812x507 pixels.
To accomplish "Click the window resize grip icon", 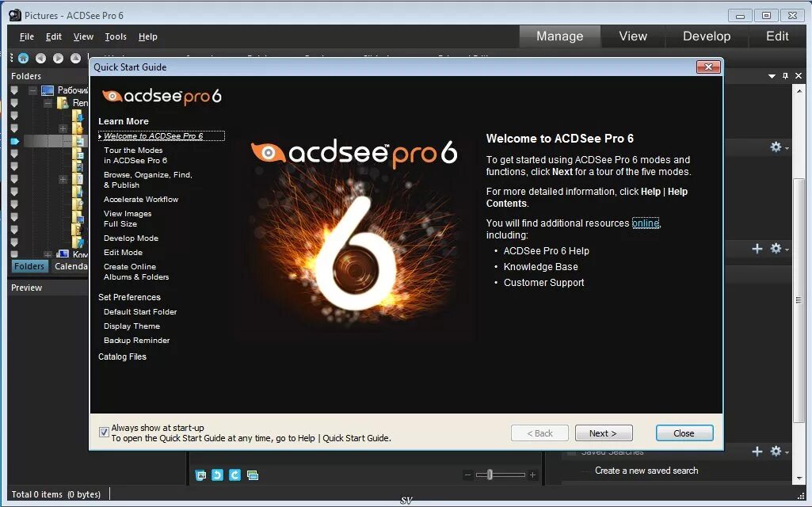I will point(801,496).
